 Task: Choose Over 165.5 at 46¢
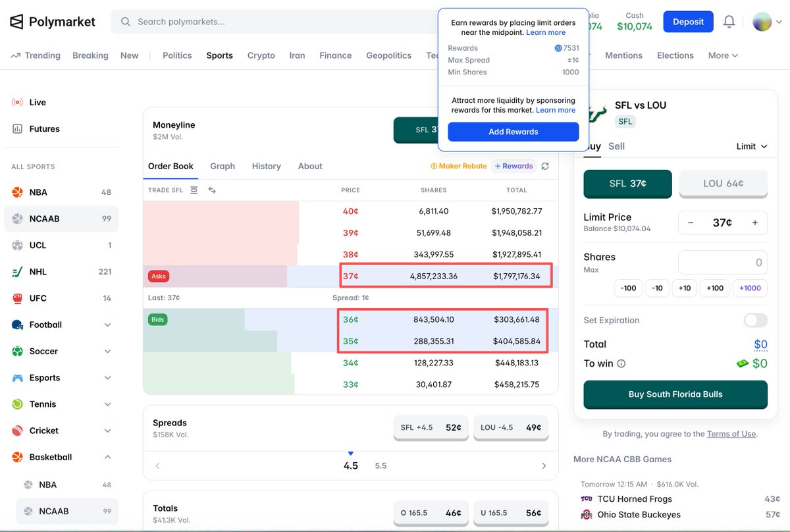(431, 513)
